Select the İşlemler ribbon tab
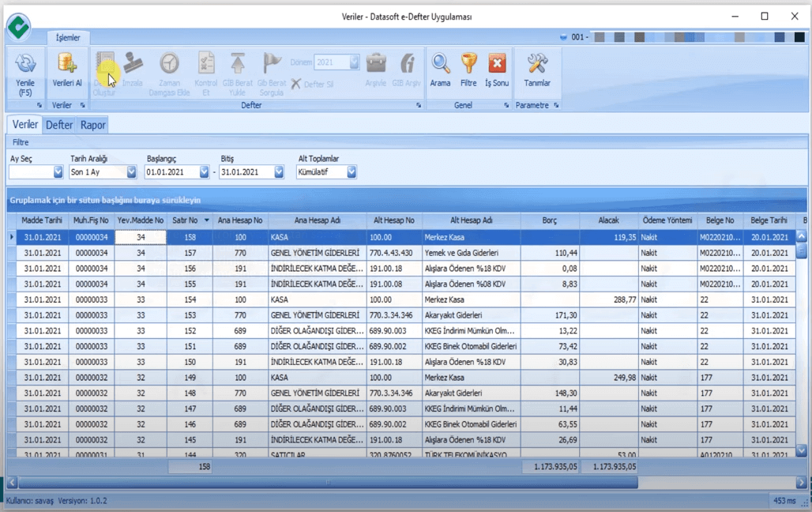The height and width of the screenshot is (512, 812). (69, 37)
